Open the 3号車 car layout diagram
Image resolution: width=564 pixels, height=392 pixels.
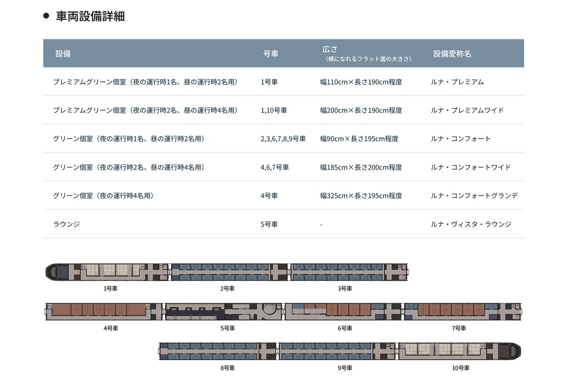[349, 273]
